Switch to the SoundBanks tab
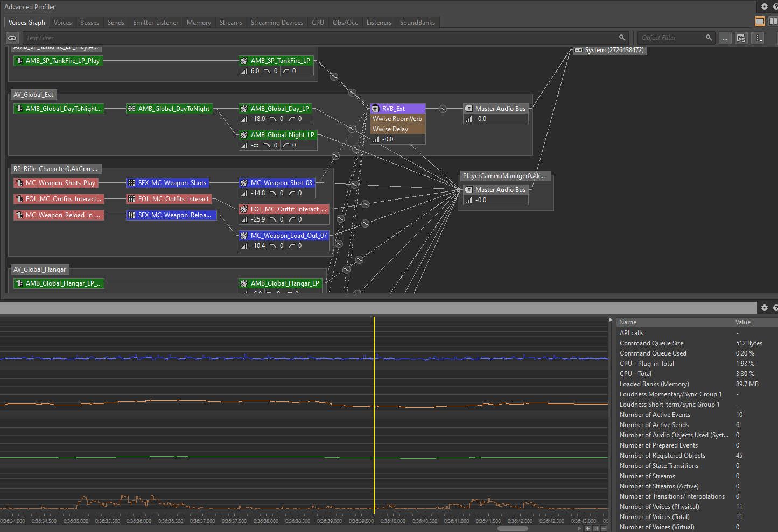 coord(417,23)
